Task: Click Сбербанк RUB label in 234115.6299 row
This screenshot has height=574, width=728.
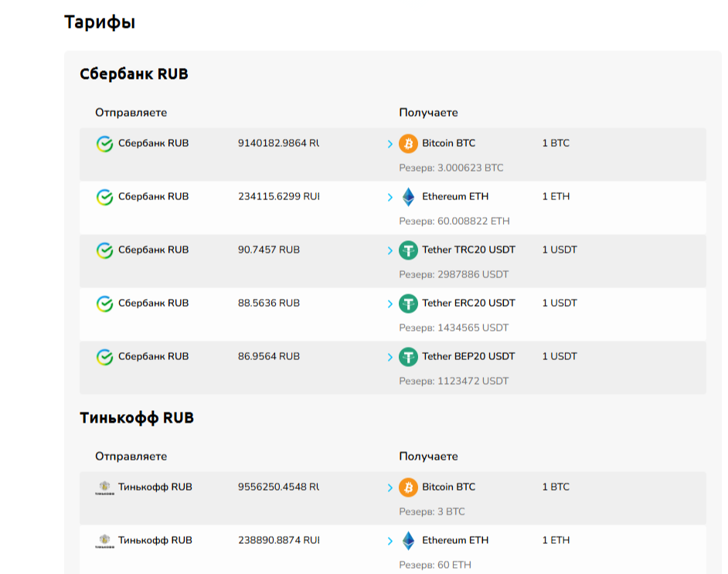Action: (x=153, y=196)
